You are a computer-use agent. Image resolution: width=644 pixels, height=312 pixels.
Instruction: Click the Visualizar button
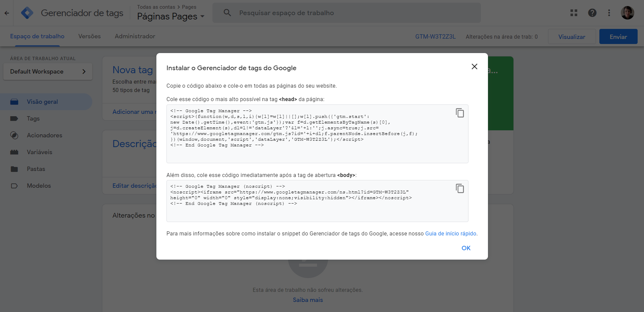click(572, 37)
